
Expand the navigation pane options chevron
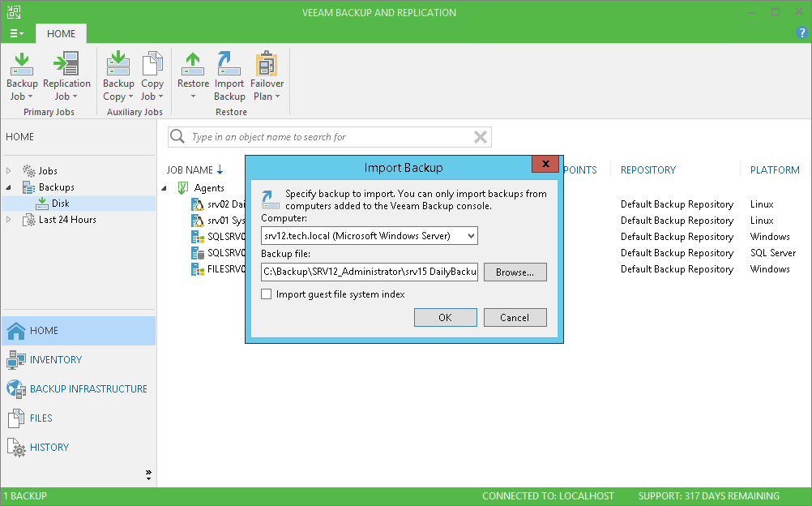148,474
